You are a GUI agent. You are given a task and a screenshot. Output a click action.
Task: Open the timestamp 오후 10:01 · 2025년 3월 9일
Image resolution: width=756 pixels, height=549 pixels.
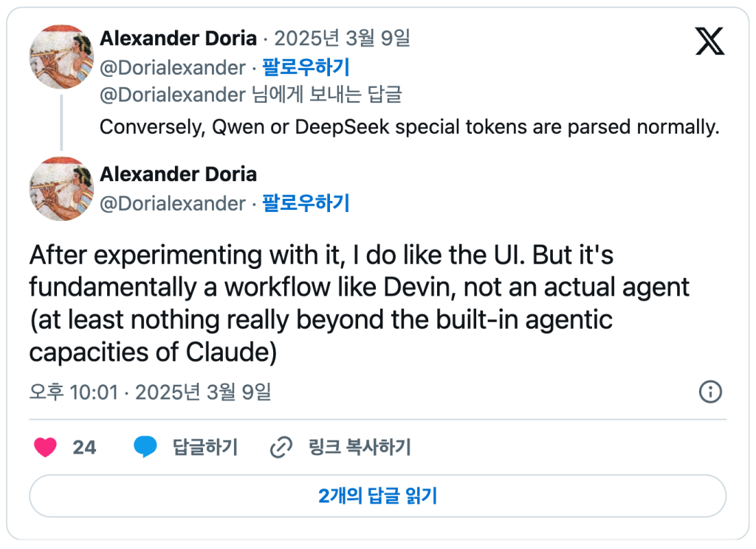pos(151,392)
